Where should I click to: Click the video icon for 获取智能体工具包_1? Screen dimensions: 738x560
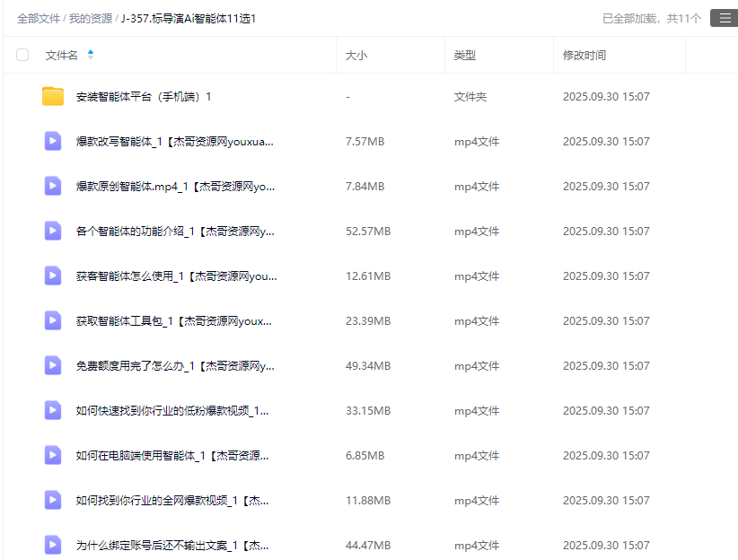click(52, 320)
